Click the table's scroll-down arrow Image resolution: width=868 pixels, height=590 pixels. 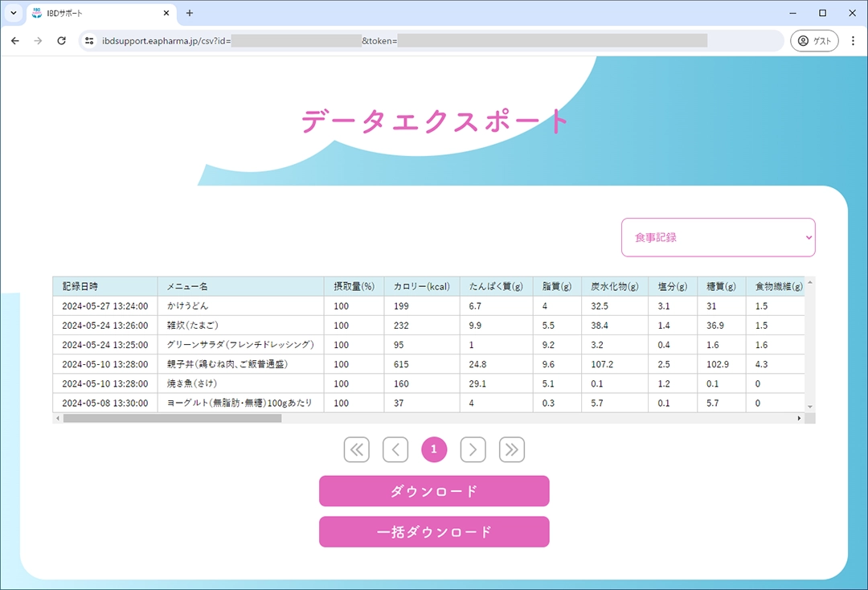point(810,407)
